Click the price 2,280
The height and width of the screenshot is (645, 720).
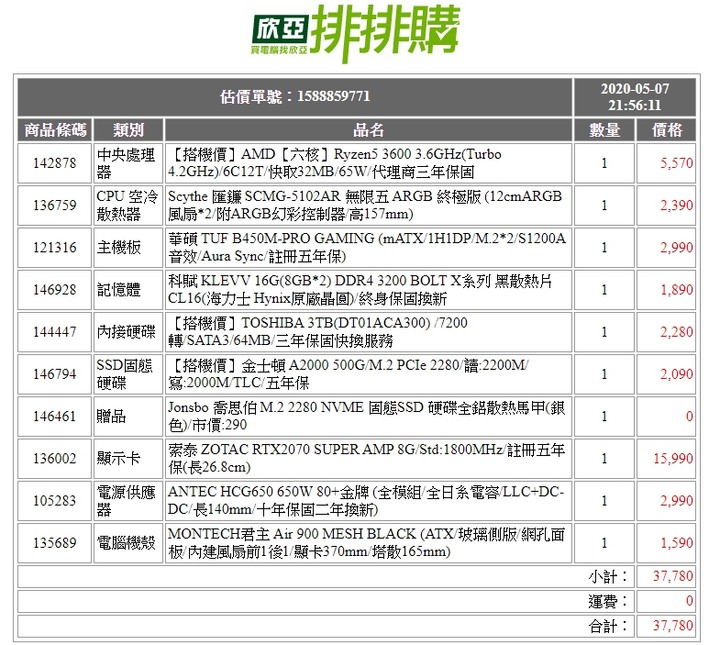point(677,332)
